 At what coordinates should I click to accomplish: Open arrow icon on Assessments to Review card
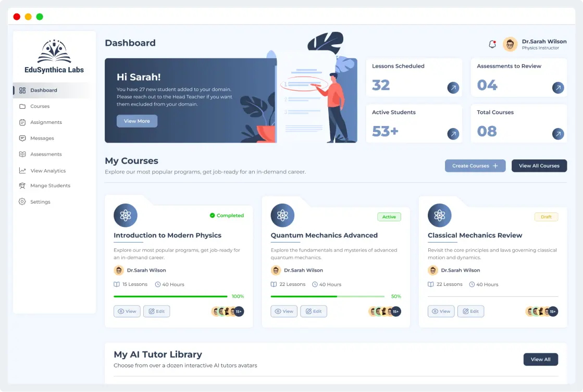coord(558,88)
